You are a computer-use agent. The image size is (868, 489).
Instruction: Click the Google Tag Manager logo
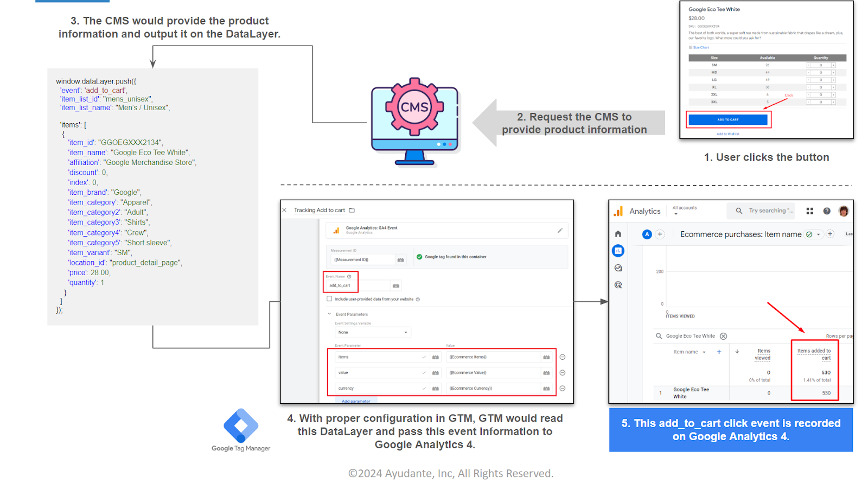(241, 430)
